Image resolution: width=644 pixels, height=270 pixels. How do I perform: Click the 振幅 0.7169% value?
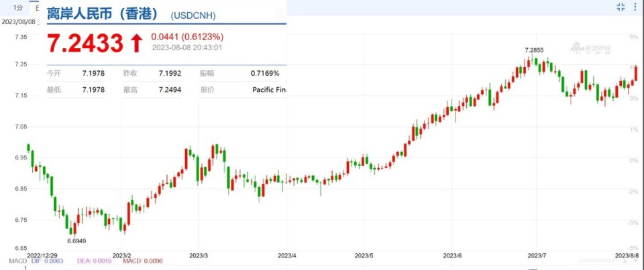(265, 74)
